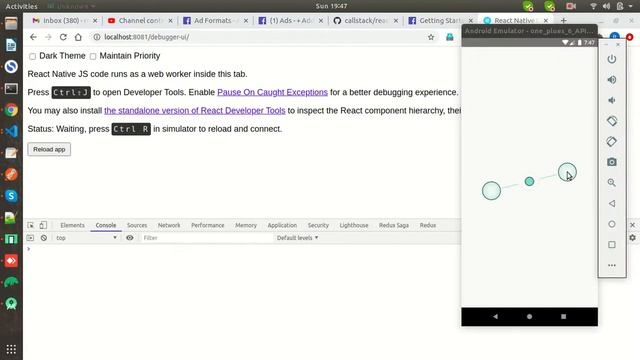This screenshot has width=640, height=360.
Task: Show applications grid in dock
Action: click(x=11, y=349)
